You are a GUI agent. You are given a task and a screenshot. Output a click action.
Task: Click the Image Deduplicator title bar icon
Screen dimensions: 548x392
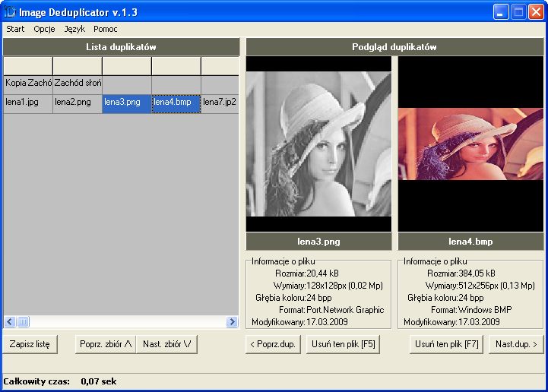[x=10, y=12]
